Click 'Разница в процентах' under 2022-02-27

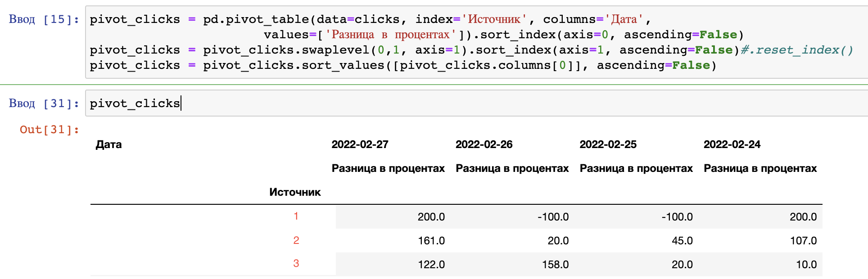pos(388,168)
